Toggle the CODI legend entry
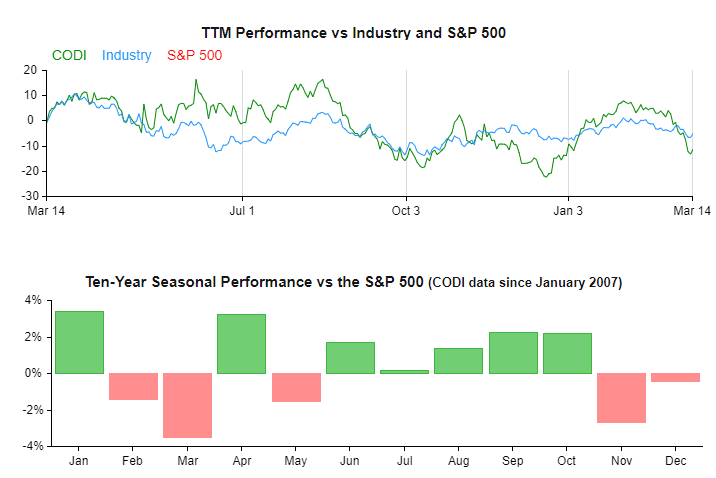The image size is (716, 478). (68, 54)
